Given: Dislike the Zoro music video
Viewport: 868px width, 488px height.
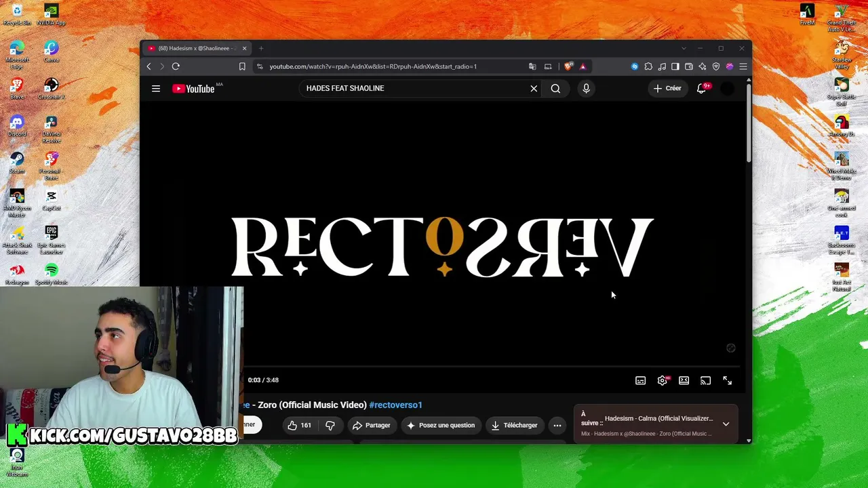Looking at the screenshot, I should [x=330, y=426].
